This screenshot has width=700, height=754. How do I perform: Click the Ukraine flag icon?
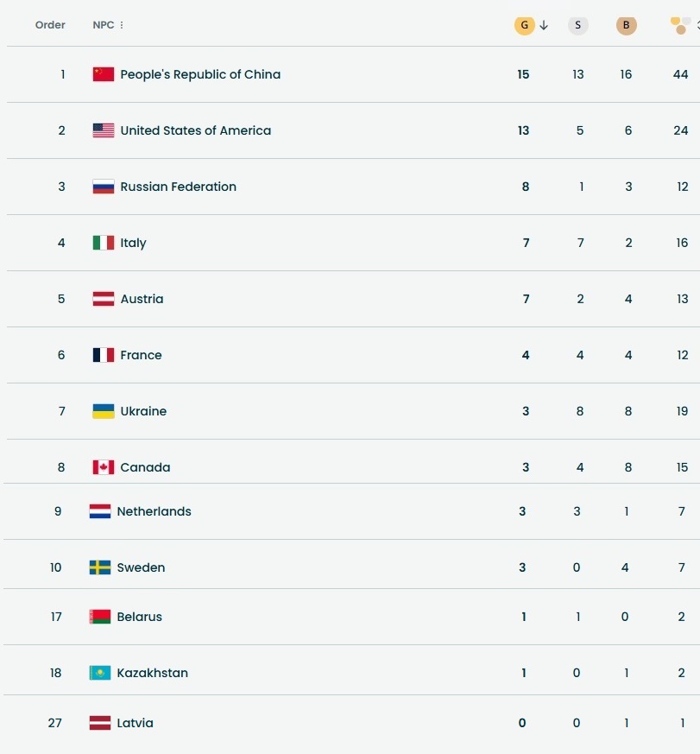[104, 411]
